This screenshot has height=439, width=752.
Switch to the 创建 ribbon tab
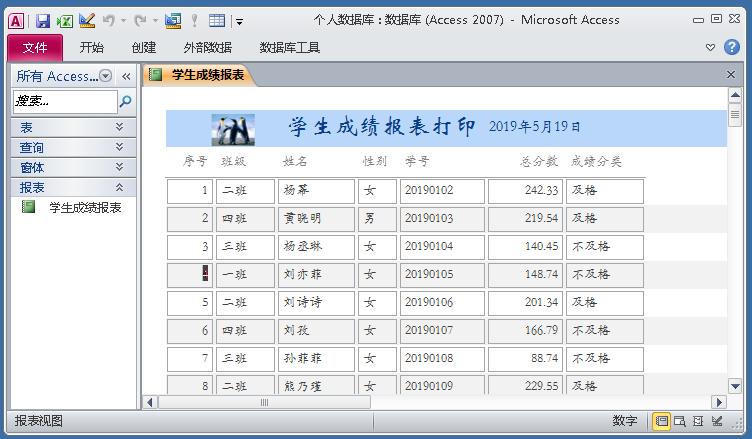click(x=144, y=47)
